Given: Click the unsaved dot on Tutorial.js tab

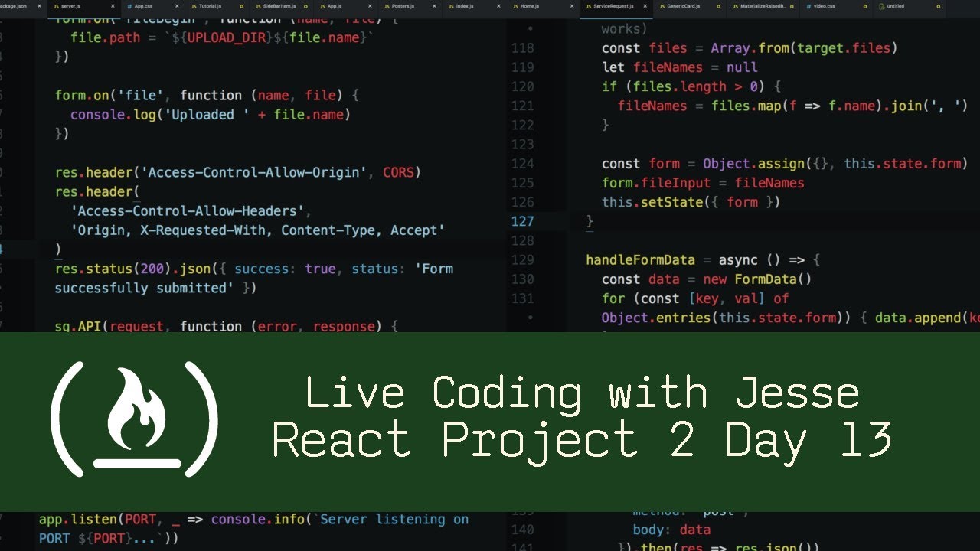Looking at the screenshot, I should [x=241, y=6].
